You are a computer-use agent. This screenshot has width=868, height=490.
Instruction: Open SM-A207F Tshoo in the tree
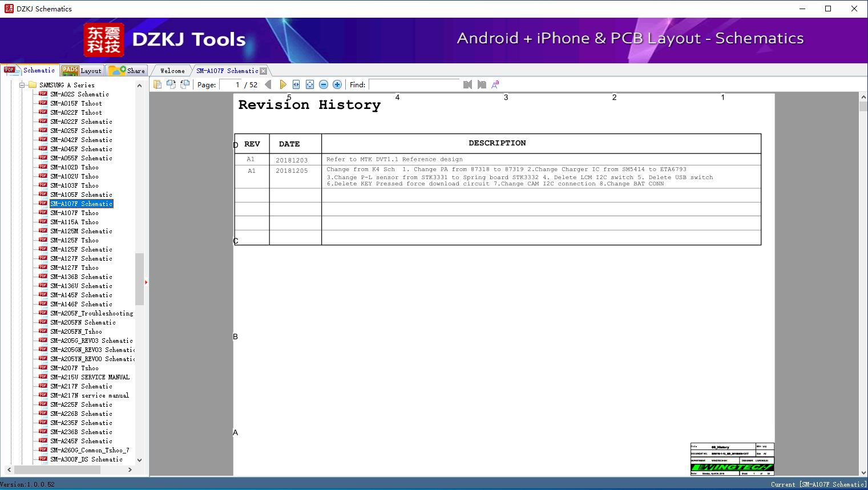click(x=74, y=368)
